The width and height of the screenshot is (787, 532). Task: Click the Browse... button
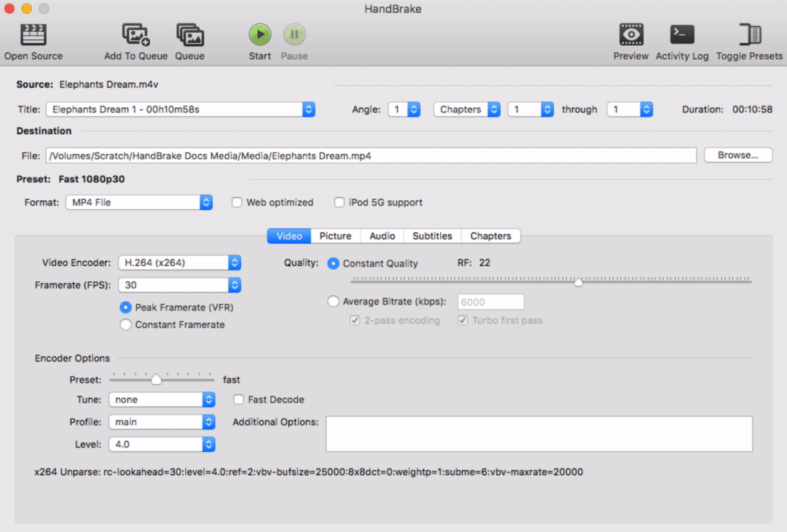coord(737,155)
